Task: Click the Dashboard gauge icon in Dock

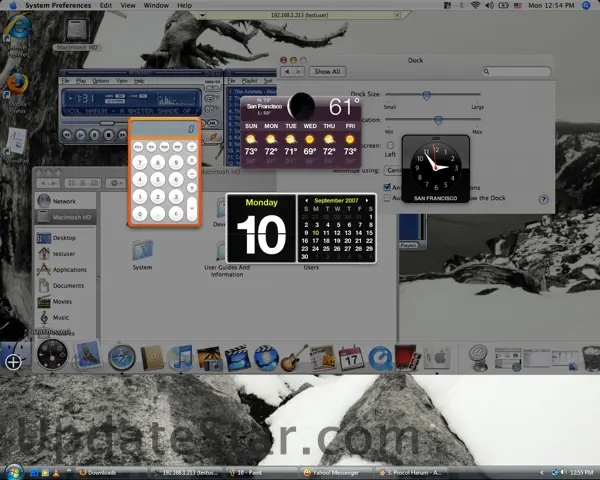Action: 51,354
